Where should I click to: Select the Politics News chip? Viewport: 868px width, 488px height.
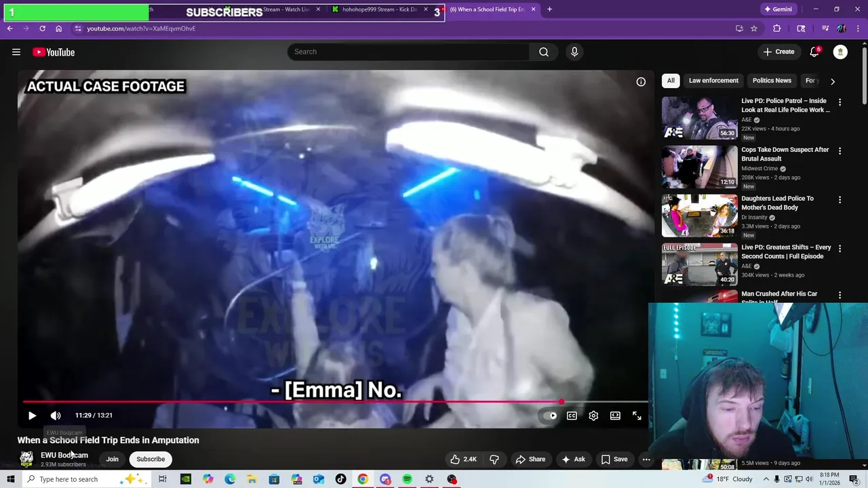[772, 81]
